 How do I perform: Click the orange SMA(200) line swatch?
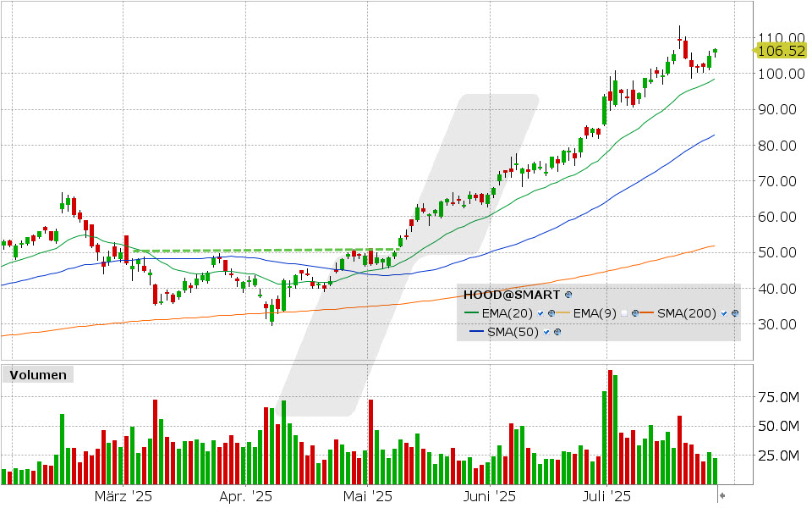point(647,313)
